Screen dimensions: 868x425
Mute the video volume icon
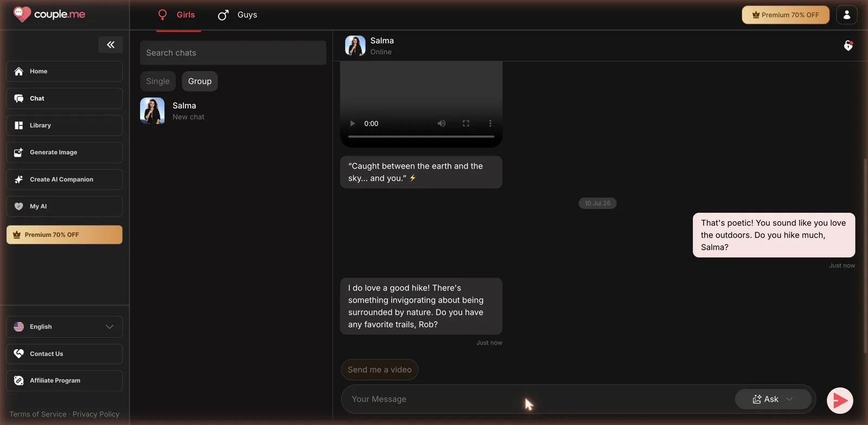(442, 124)
